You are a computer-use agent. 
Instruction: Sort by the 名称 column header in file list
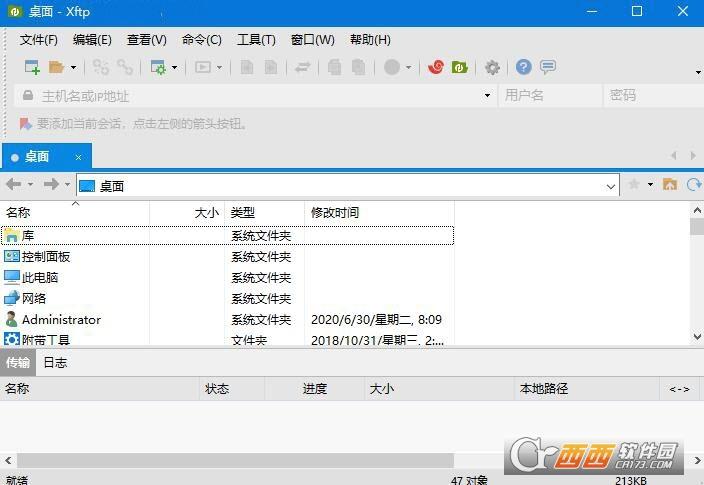coord(75,212)
